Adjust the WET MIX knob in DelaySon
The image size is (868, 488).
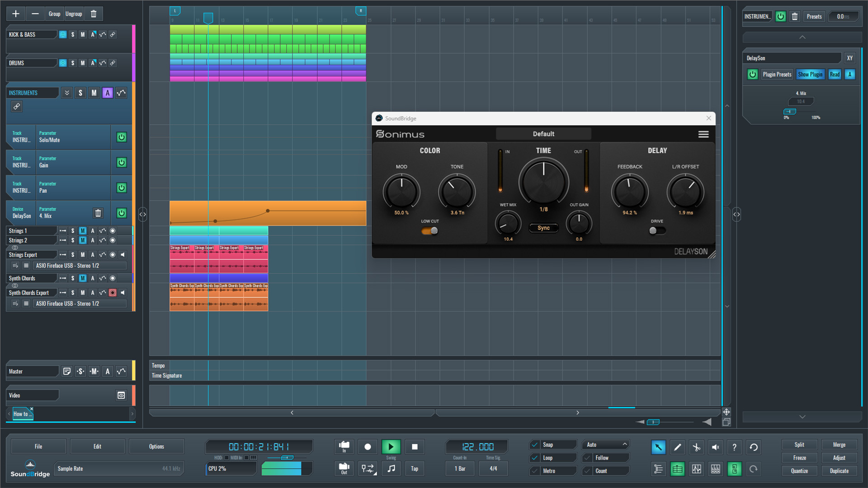click(x=508, y=224)
